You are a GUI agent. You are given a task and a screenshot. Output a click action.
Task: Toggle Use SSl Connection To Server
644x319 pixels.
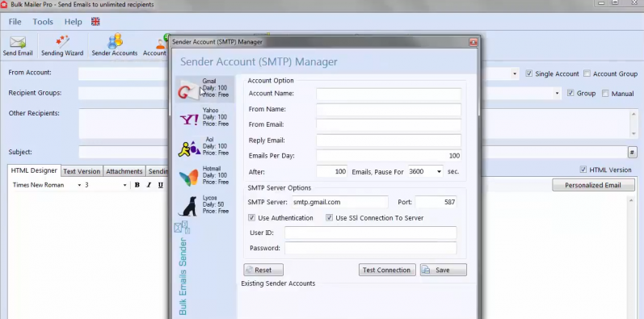pyautogui.click(x=330, y=217)
